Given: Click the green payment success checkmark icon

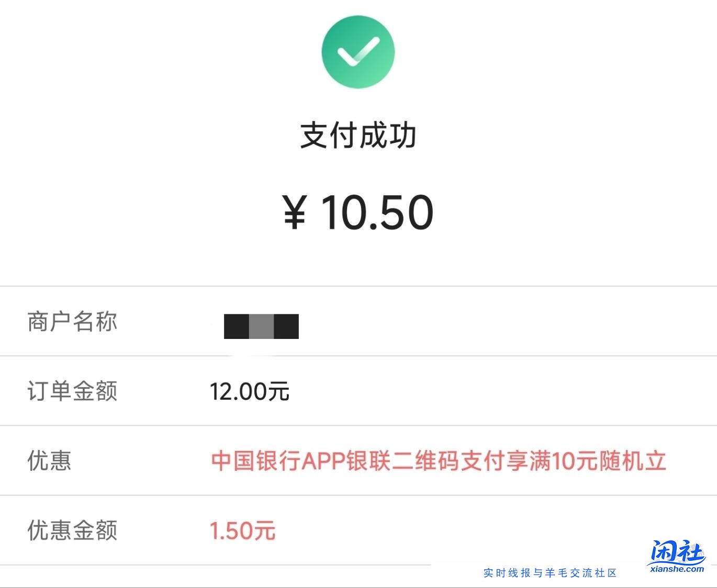Looking at the screenshot, I should coord(358,51).
